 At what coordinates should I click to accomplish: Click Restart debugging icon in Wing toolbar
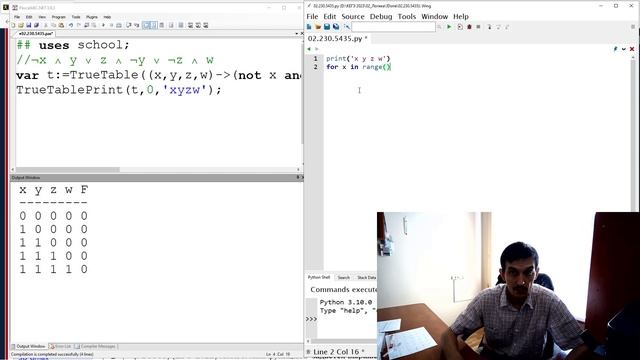[x=460, y=27]
